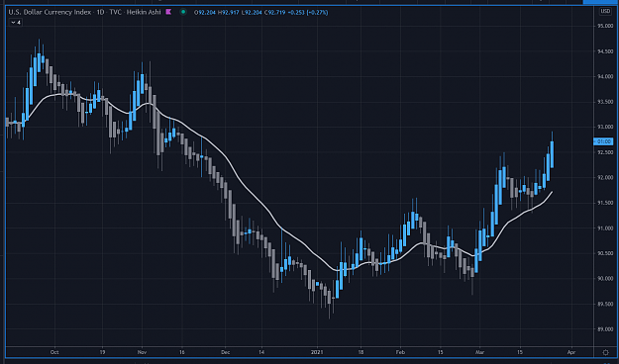Click the 14 label on the time axis
The height and width of the screenshot is (364, 619).
click(x=261, y=352)
